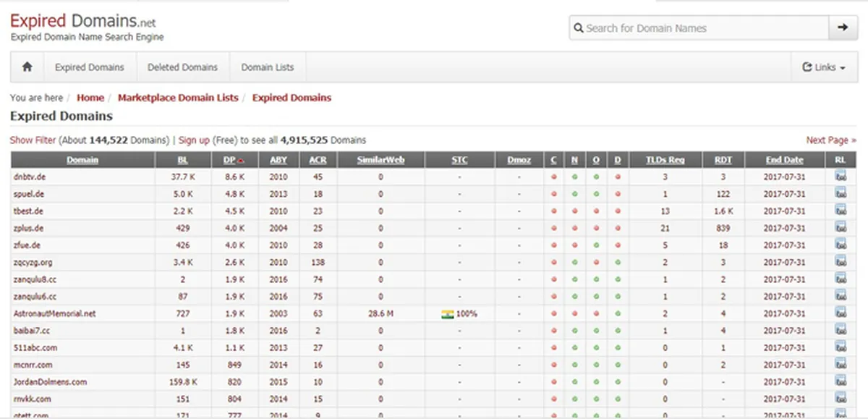Open domain tbest.de

tap(28, 211)
